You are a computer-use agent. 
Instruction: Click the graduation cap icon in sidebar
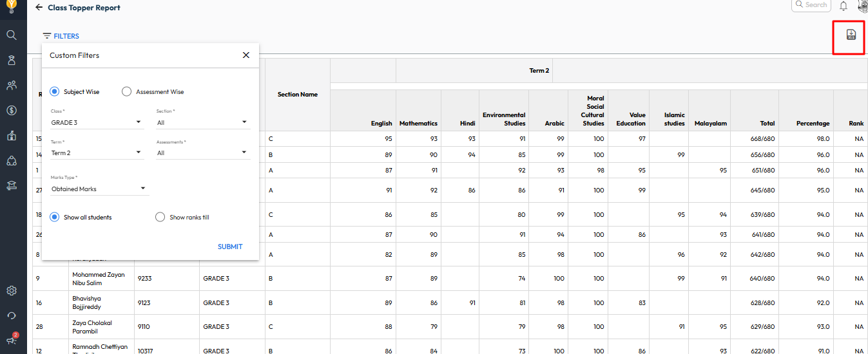tap(12, 185)
